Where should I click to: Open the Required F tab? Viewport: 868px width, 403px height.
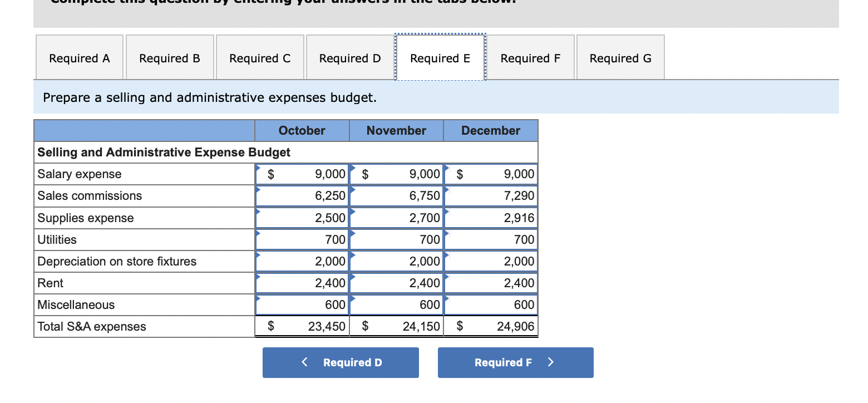[530, 58]
